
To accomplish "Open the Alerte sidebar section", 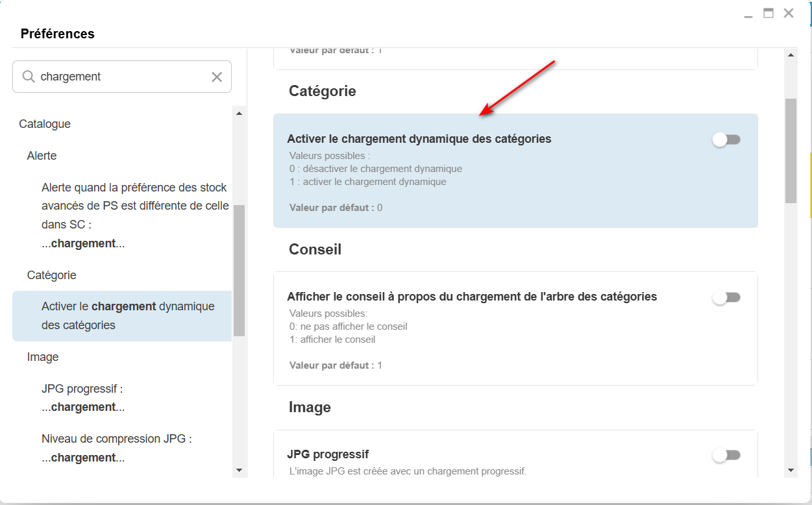I will (x=42, y=156).
